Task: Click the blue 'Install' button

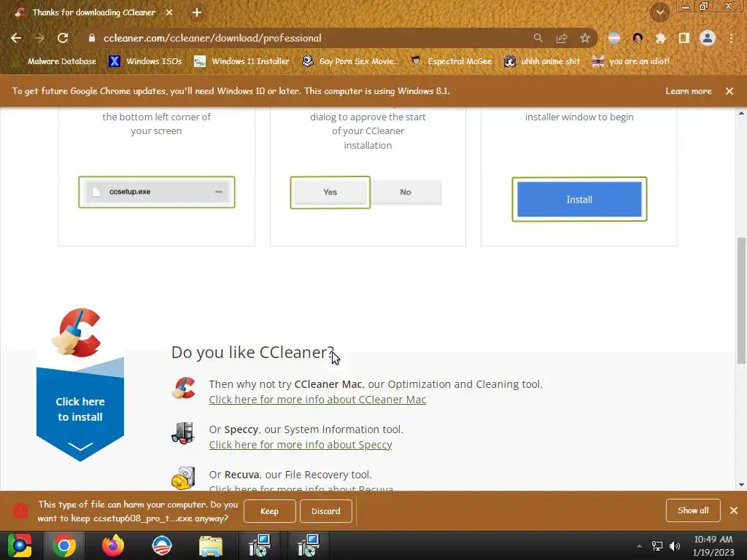Action: click(x=579, y=200)
